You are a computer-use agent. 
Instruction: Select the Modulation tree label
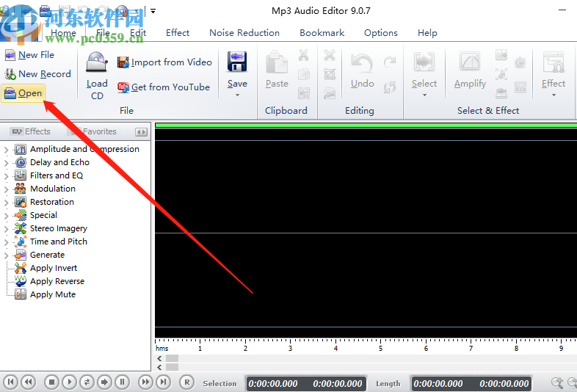(53, 189)
